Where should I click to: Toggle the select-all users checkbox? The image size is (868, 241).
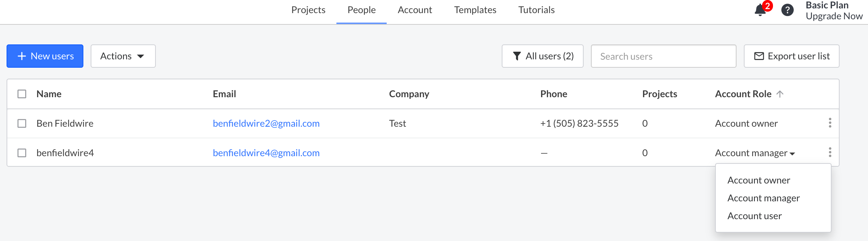[x=22, y=94]
